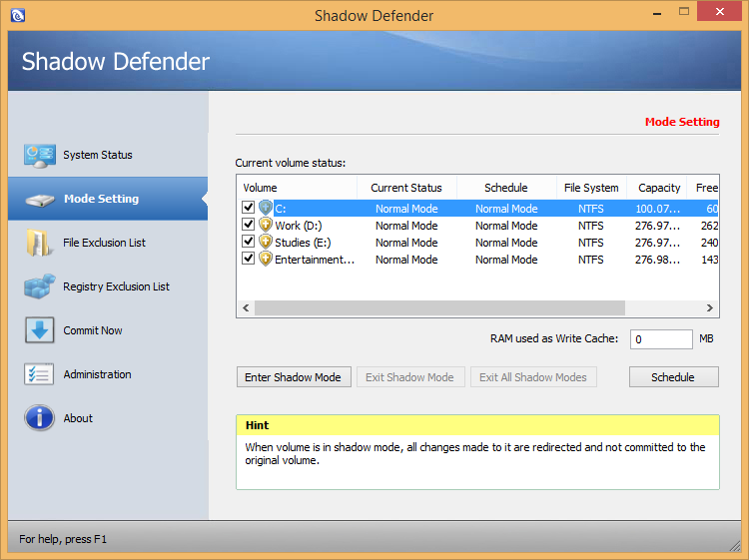Click the horizontal scrollbar thumb in volume list

[x=440, y=307]
